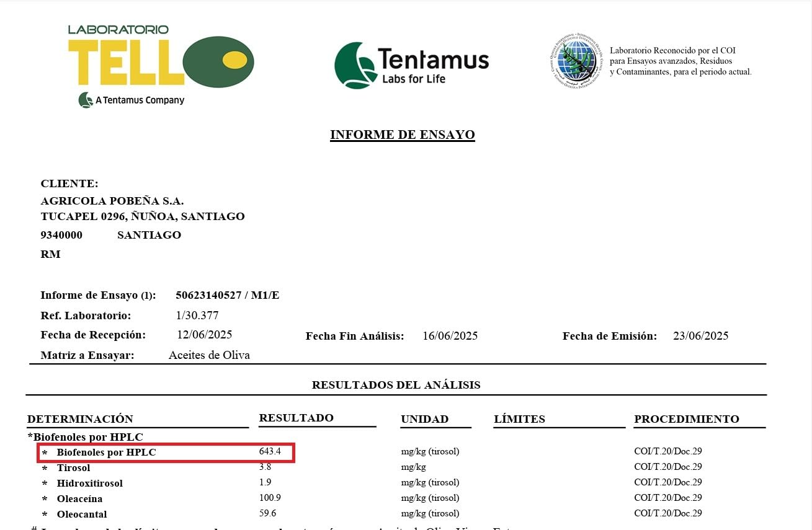Click the procedure code in the 643.4 row
Screen dimensions: 812x530
pyautogui.click(x=668, y=451)
